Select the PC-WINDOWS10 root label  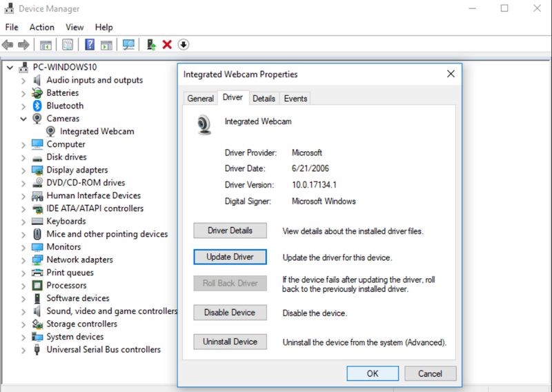click(65, 67)
